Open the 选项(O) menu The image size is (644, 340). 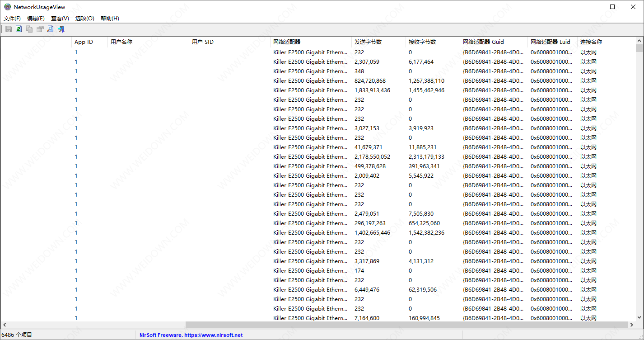84,19
